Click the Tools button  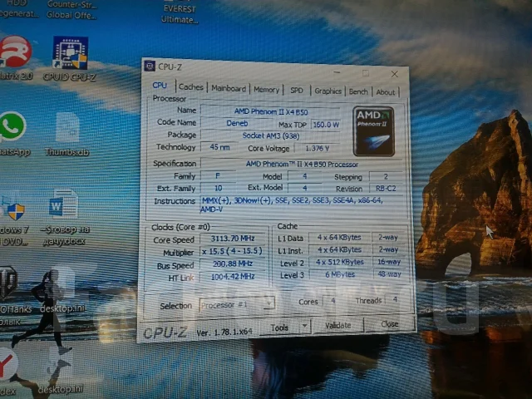pos(279,328)
